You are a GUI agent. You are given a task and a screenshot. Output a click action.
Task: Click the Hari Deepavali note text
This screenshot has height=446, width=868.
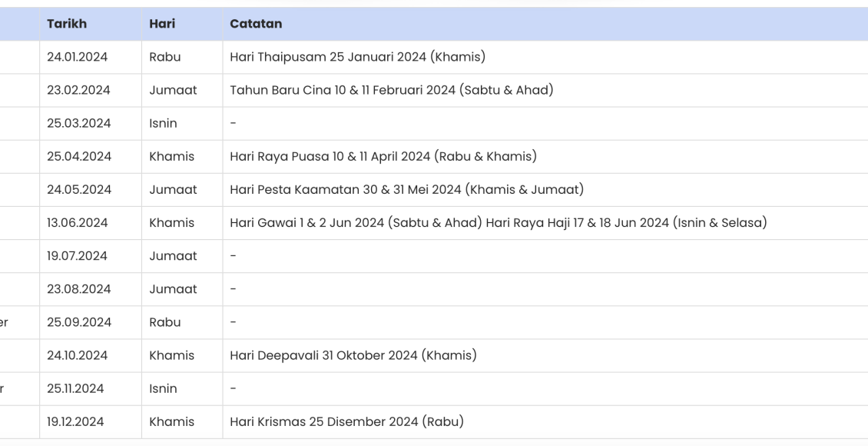click(353, 355)
